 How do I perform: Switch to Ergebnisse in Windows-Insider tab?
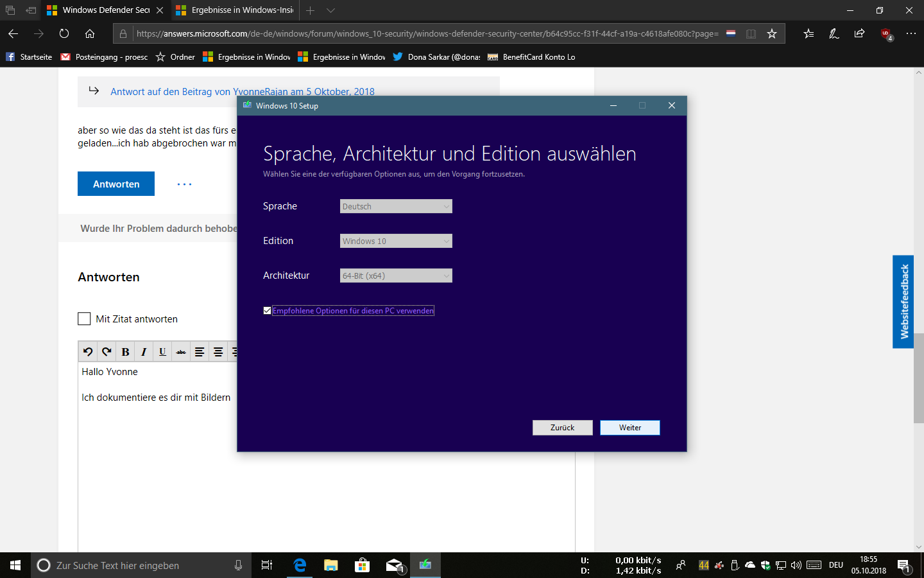pyautogui.click(x=235, y=10)
